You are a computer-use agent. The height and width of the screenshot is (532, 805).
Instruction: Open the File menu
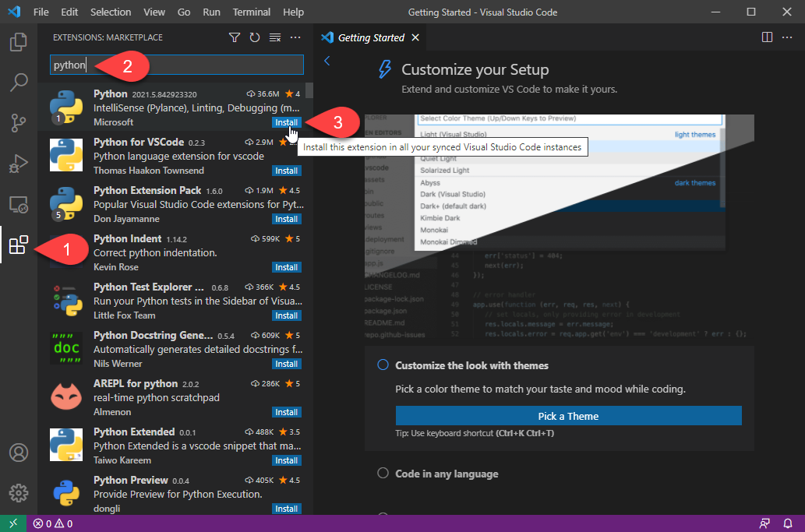coord(41,12)
